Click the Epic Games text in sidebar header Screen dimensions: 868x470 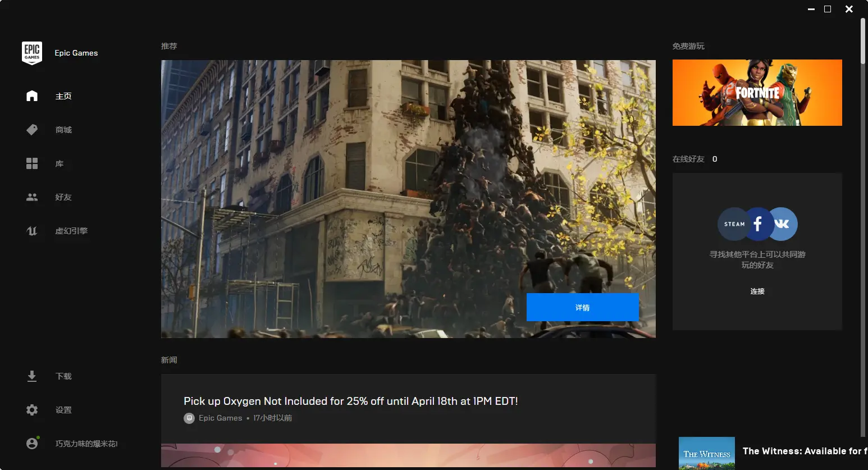[76, 53]
